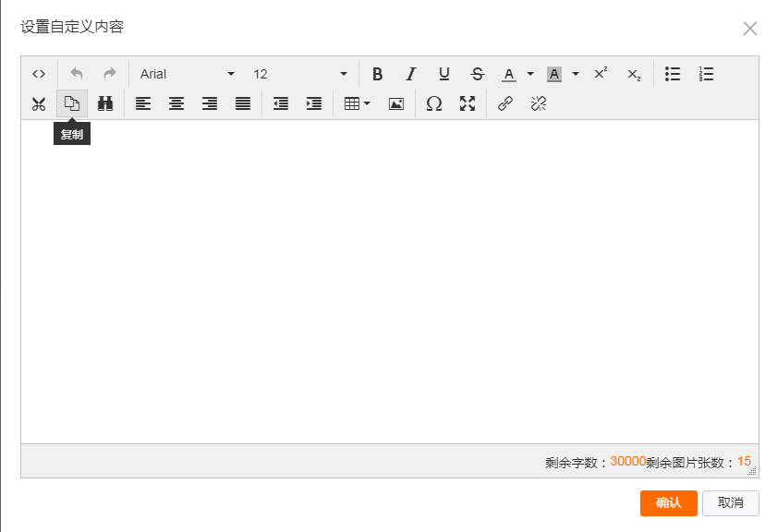Click the copy icon
The image size is (777, 532).
coord(72,104)
